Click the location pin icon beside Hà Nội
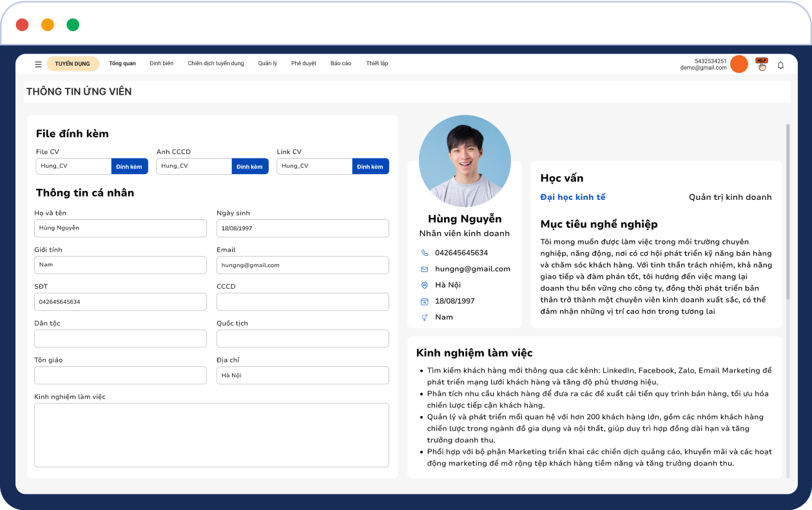 click(424, 285)
